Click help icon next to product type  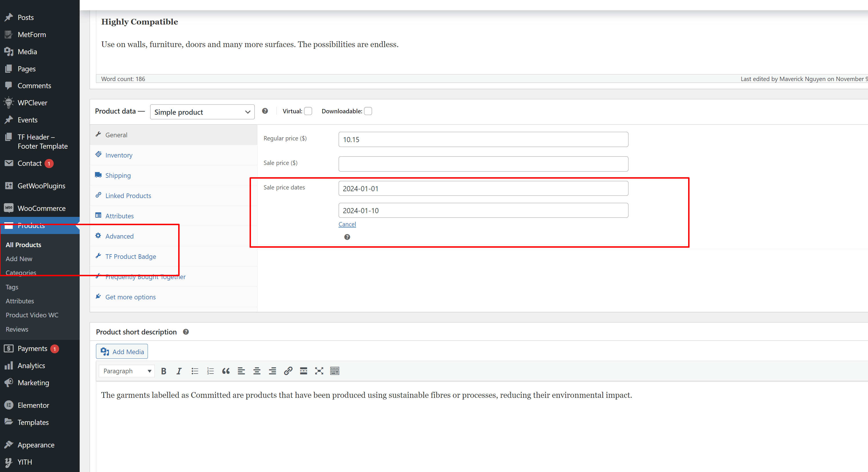pos(265,111)
